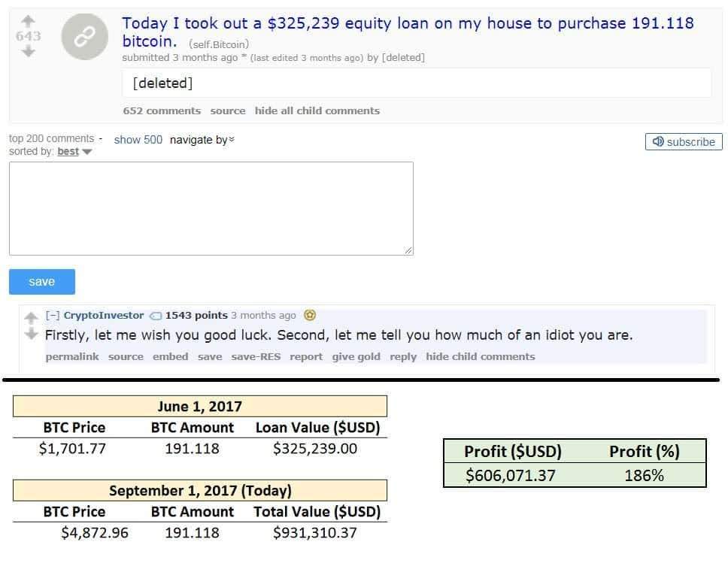Viewport: 728px width, 566px height.
Task: Click the gold award icon on the comment
Action: click(310, 316)
